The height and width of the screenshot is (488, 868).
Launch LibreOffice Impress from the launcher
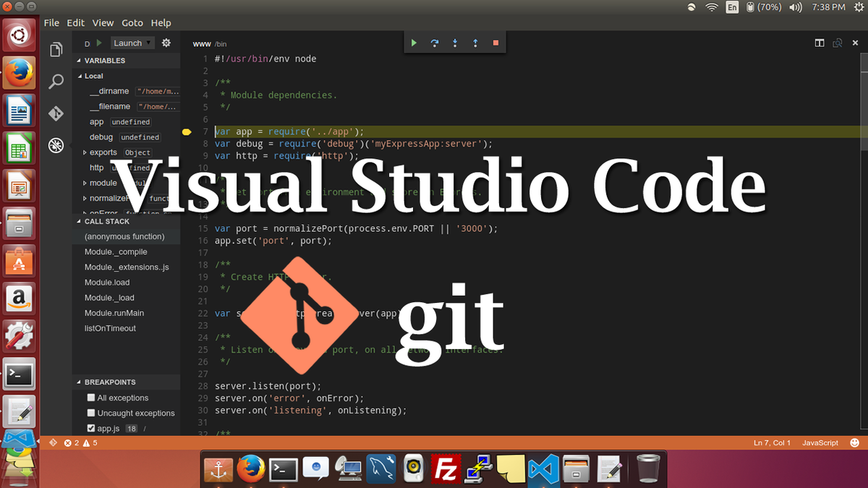(x=19, y=187)
